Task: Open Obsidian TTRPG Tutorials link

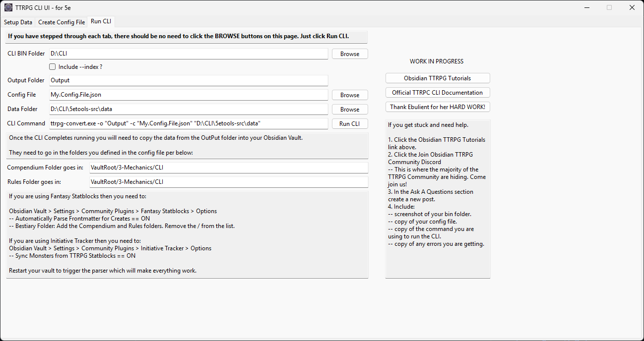Action: point(437,78)
